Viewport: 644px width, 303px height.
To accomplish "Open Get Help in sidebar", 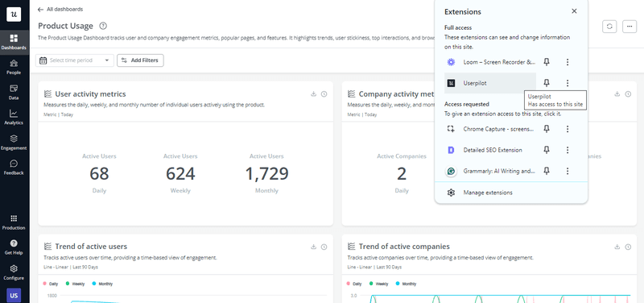I will click(x=14, y=247).
